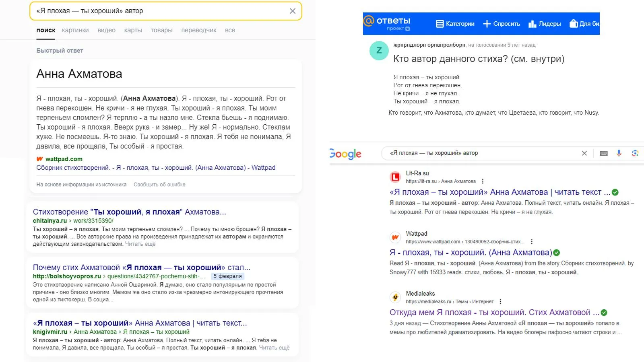Open Лидеры leaderboard chart icon

tap(533, 24)
